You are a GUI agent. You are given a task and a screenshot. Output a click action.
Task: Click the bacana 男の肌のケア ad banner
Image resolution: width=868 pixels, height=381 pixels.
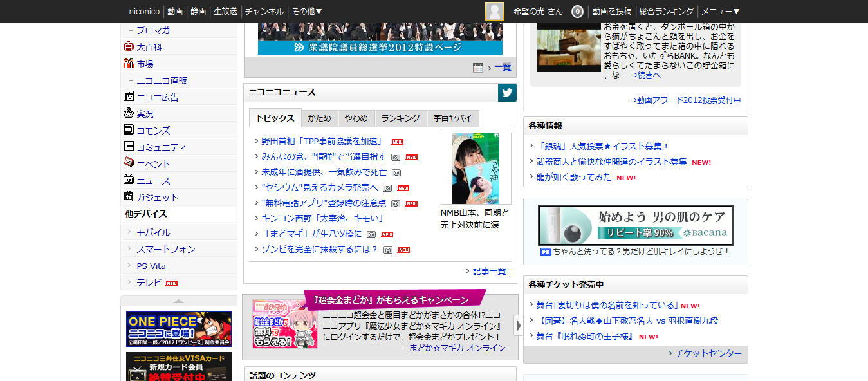[x=636, y=225]
